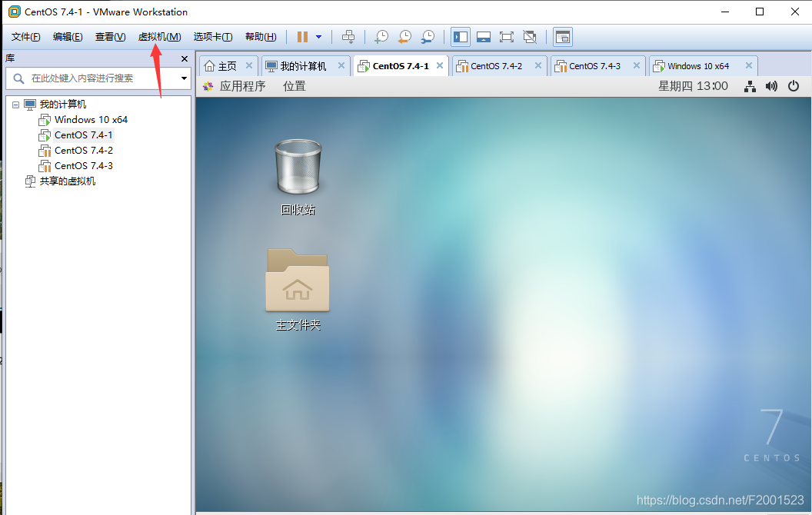Close the Windows 10 x64 tab
The width and height of the screenshot is (812, 515).
coord(749,65)
